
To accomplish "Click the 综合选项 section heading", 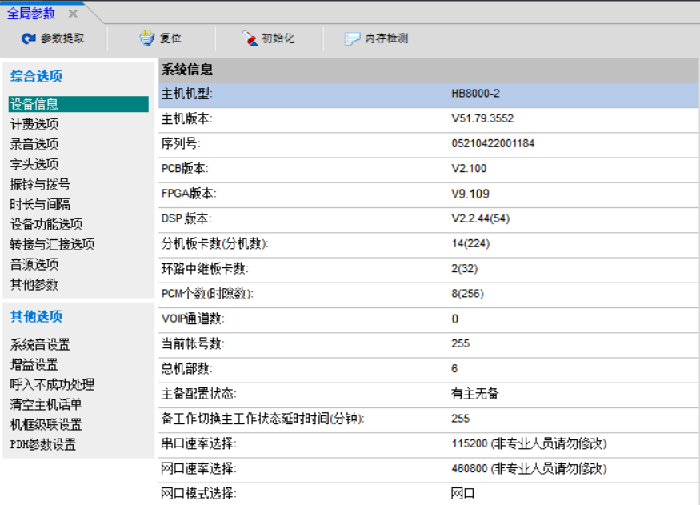I will (x=36, y=76).
